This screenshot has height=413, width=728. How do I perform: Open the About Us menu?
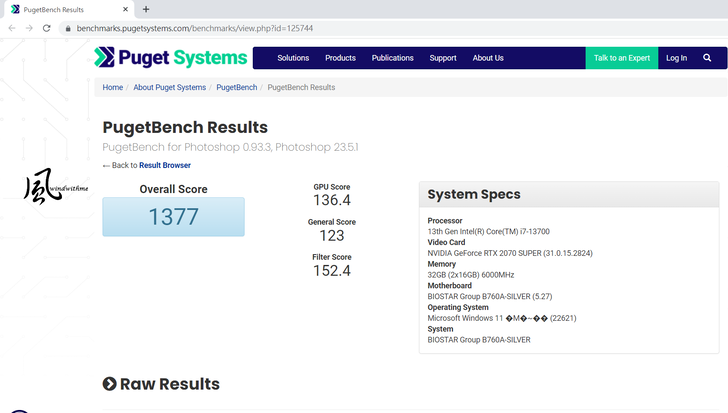click(488, 58)
